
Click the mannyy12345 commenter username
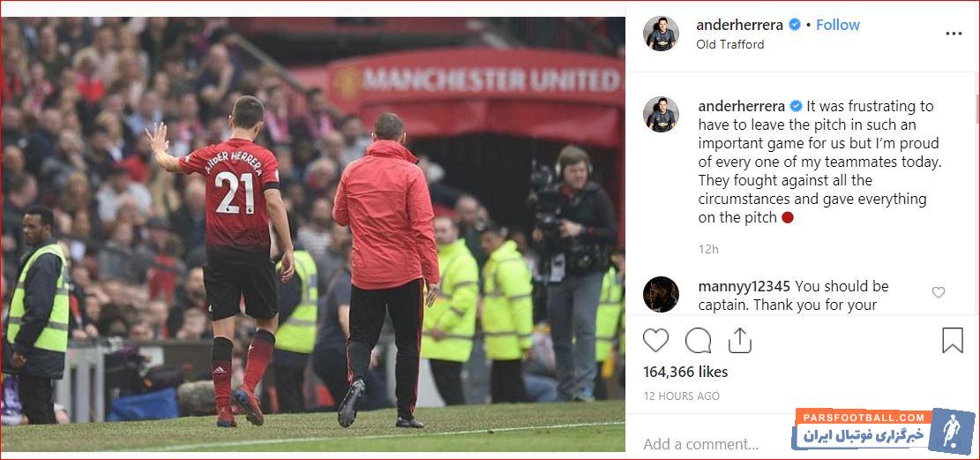[x=744, y=287]
